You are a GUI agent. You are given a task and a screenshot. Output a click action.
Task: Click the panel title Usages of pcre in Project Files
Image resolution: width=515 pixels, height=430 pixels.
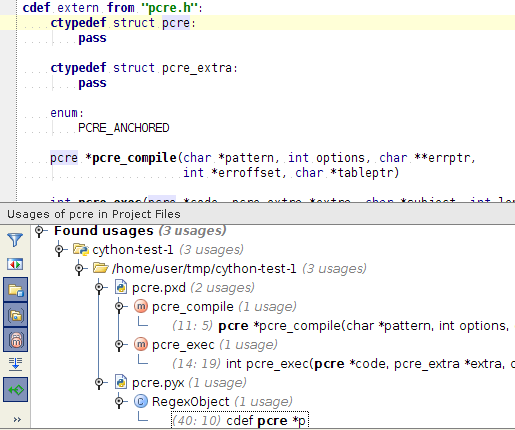[94, 214]
